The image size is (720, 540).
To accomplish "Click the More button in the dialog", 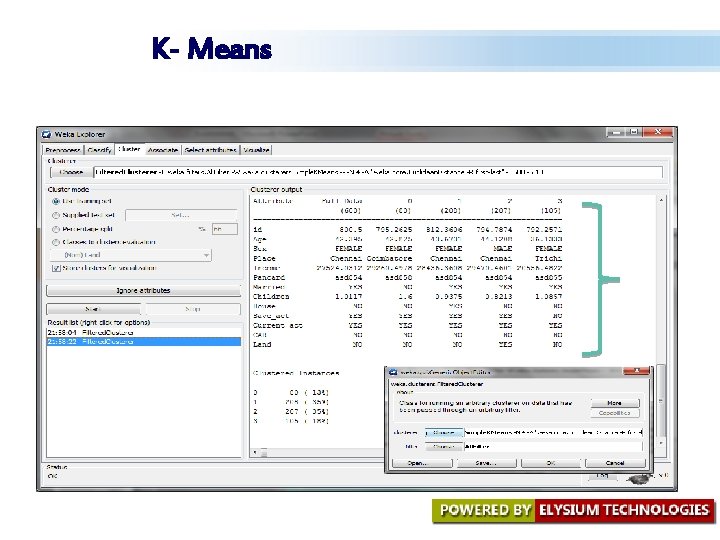I will 614,403.
